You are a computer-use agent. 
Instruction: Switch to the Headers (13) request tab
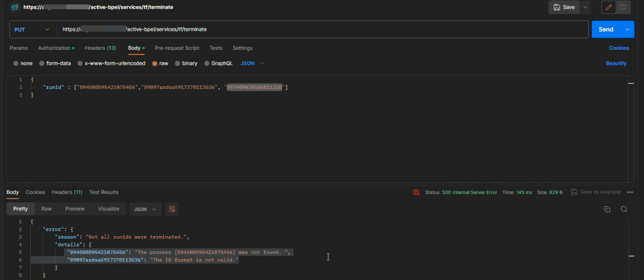101,48
